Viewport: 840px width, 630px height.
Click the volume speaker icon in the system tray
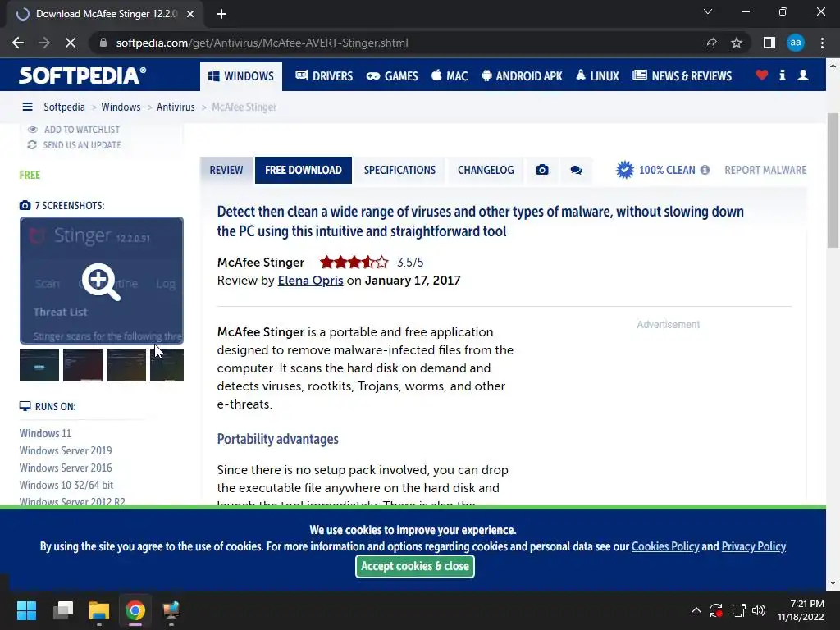click(759, 610)
